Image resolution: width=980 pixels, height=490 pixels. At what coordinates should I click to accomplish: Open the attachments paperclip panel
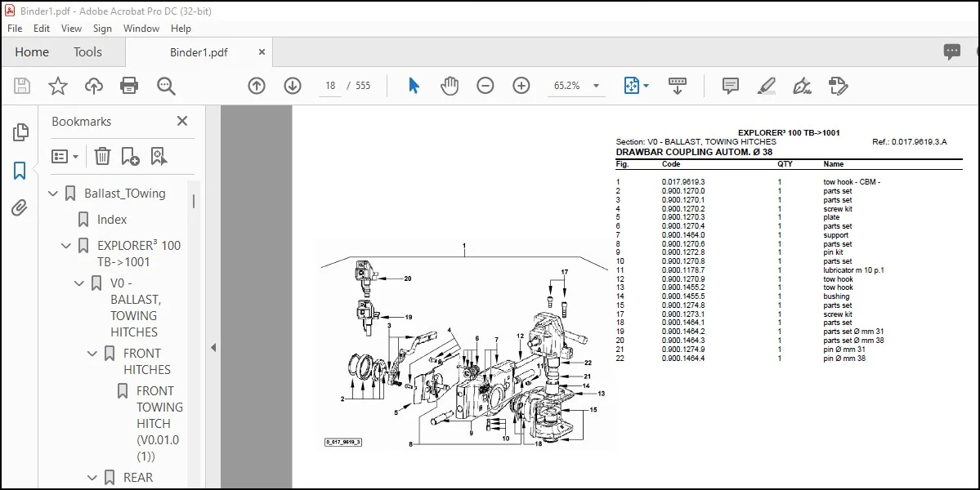(x=20, y=208)
